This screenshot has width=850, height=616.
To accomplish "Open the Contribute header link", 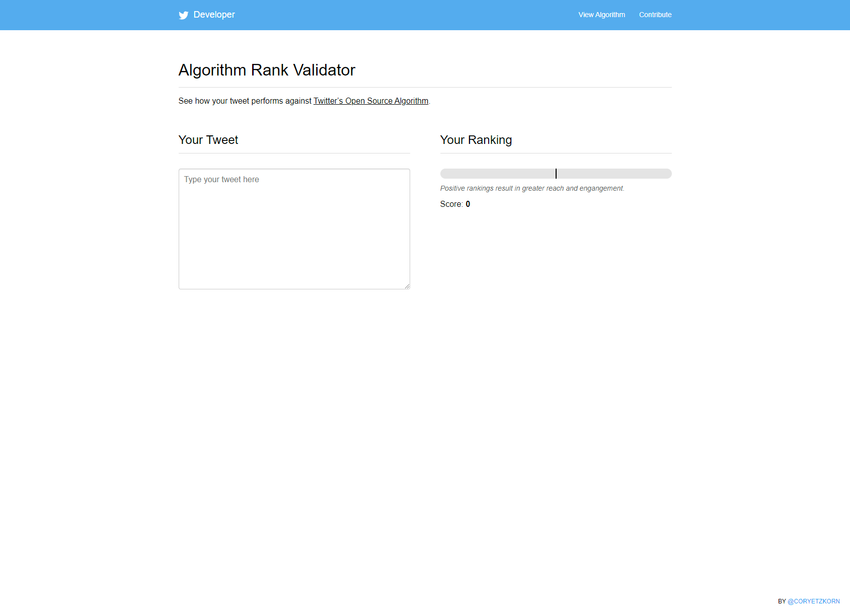I will pos(655,15).
